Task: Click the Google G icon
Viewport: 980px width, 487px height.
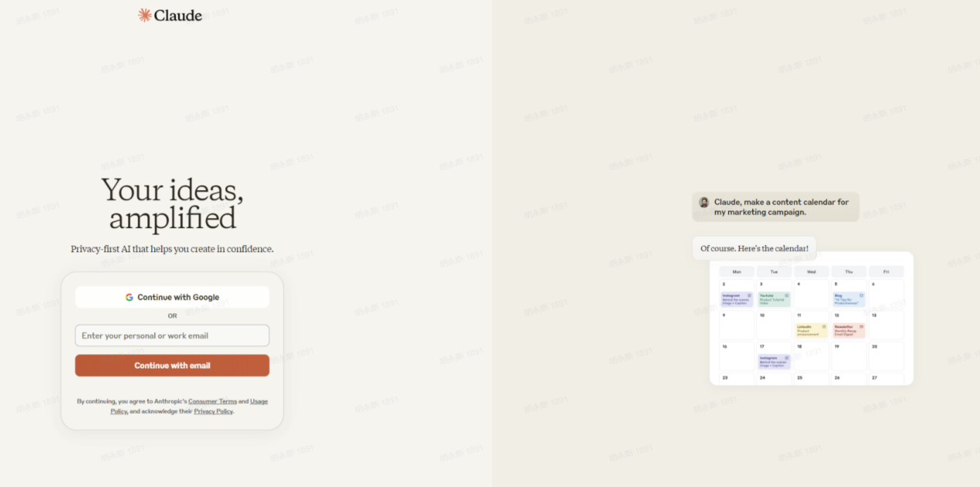Action: [129, 297]
